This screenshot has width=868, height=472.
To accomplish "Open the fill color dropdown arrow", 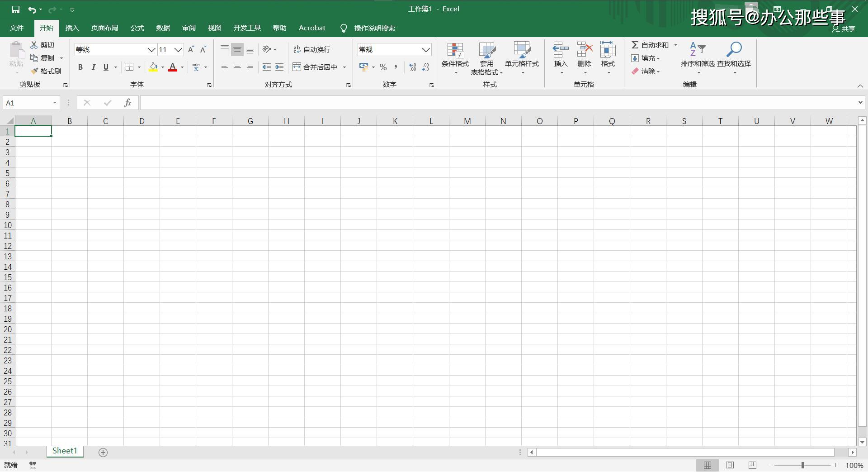I will coord(163,67).
